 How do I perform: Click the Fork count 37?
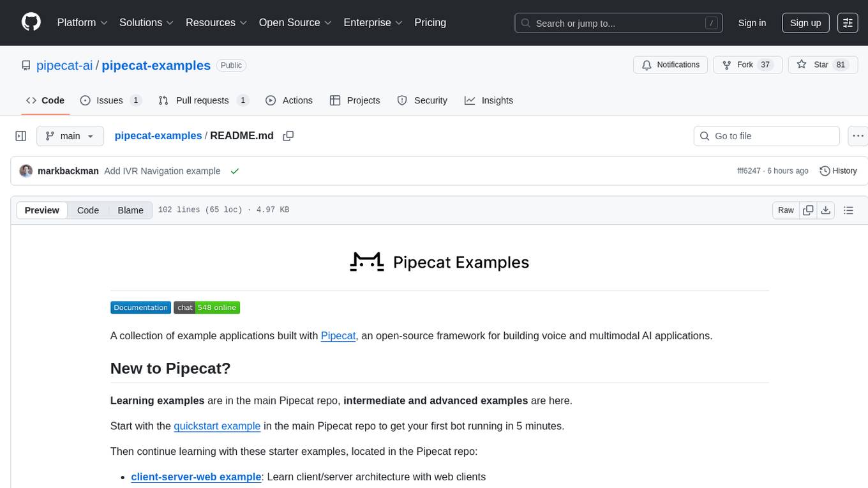(x=765, y=65)
